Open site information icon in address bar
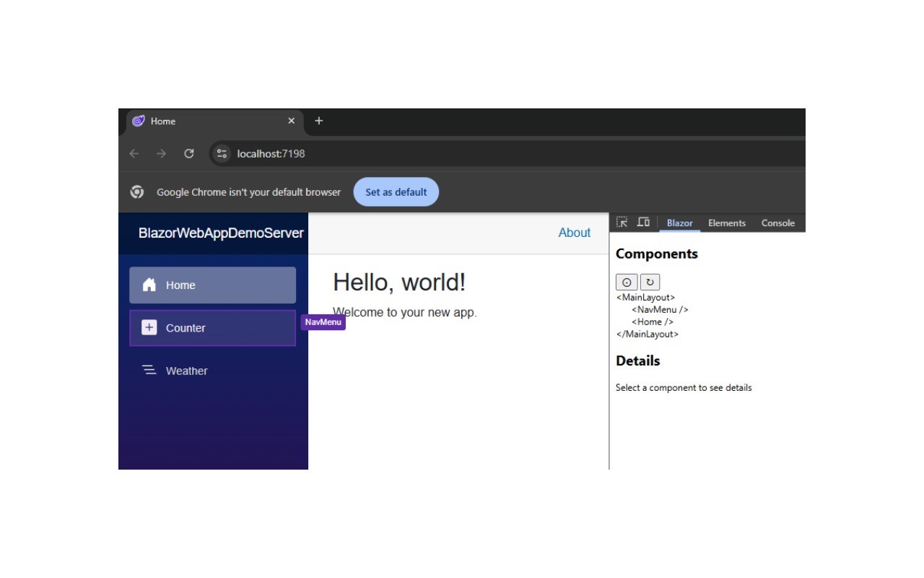This screenshot has height=578, width=924. click(x=222, y=153)
